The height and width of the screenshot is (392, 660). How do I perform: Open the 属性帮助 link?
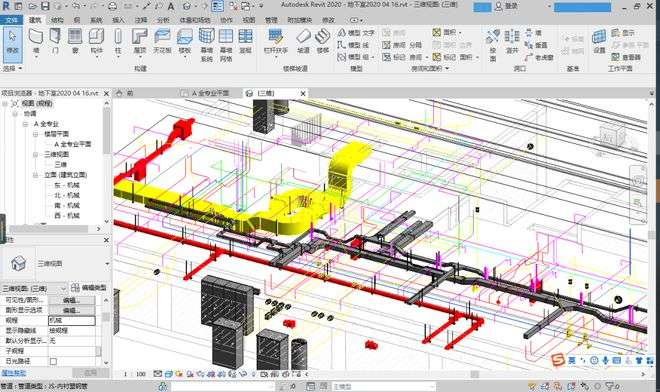click(13, 373)
